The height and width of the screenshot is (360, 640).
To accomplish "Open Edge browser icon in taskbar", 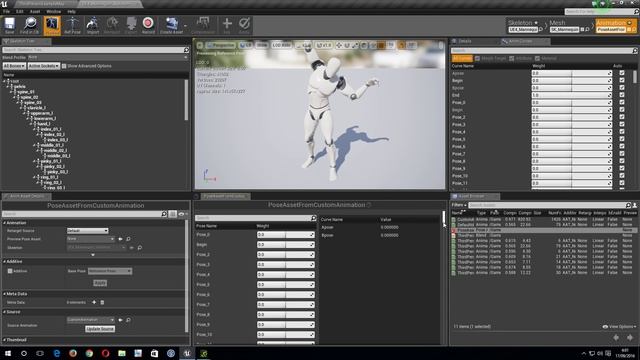I will pos(56,353).
